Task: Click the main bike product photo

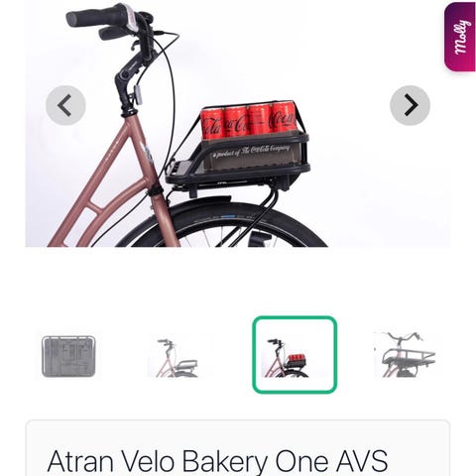Action: click(237, 124)
